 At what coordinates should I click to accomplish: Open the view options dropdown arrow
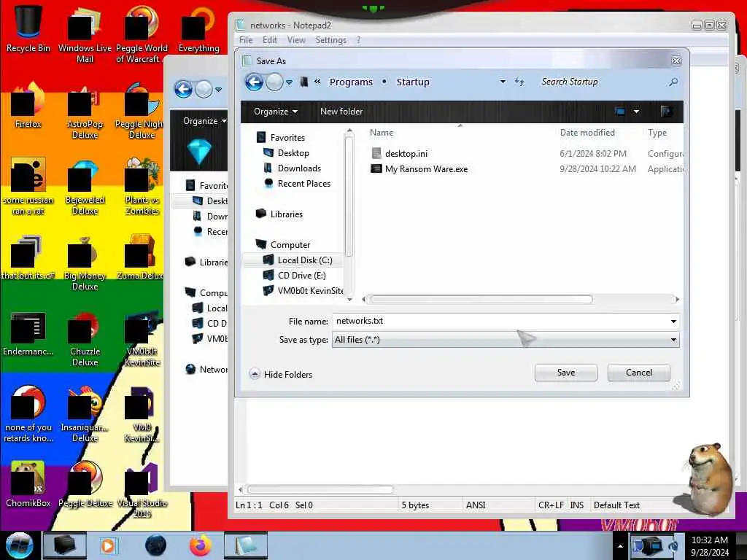point(636,112)
